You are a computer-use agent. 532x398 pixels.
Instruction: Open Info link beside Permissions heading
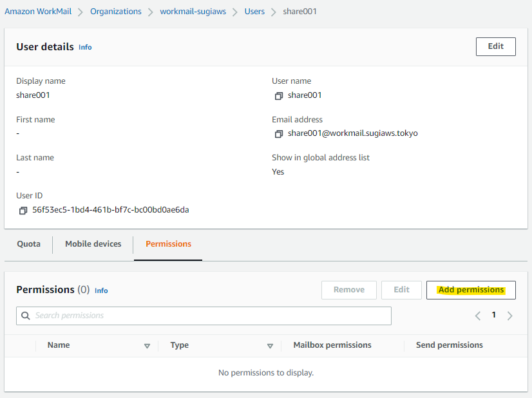coord(101,291)
